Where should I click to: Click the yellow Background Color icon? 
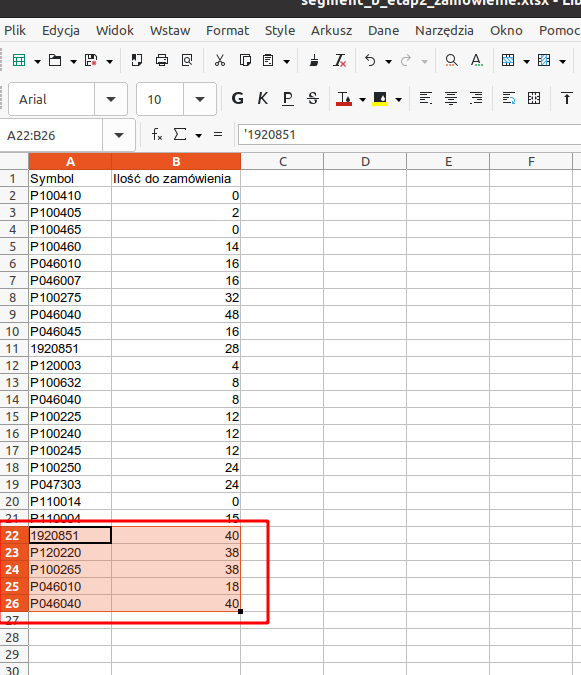pos(380,99)
